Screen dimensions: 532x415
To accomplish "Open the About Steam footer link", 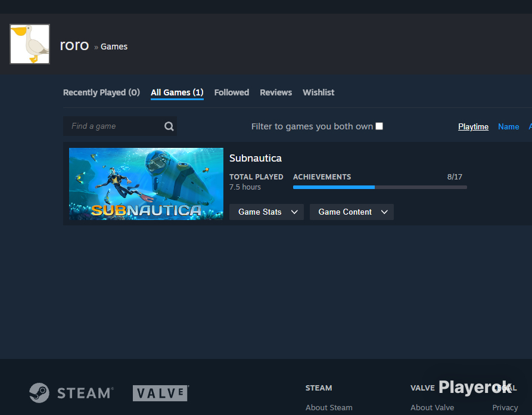I will pos(329,407).
